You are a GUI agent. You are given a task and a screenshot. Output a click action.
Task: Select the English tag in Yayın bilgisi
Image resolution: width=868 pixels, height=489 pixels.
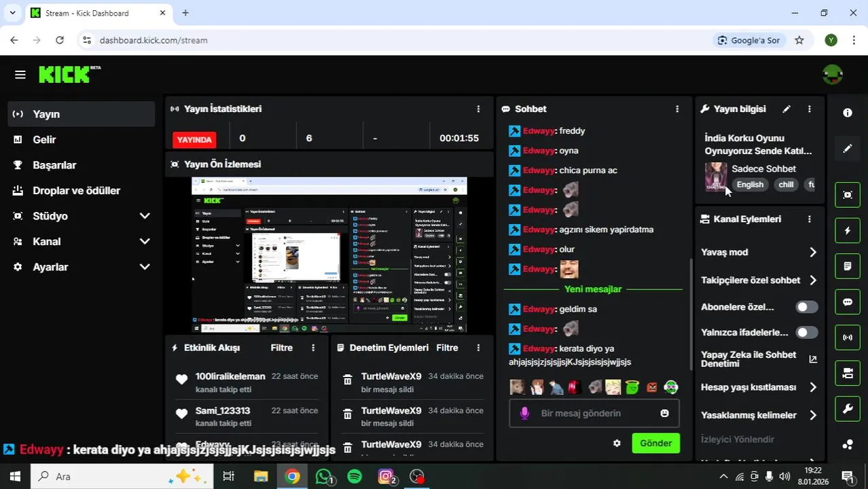tap(750, 185)
